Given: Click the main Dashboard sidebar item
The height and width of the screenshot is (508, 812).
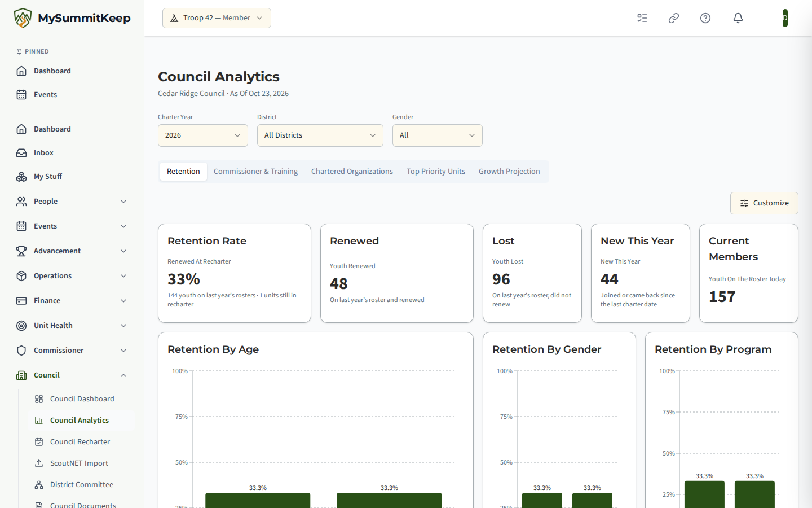Looking at the screenshot, I should [x=72, y=129].
